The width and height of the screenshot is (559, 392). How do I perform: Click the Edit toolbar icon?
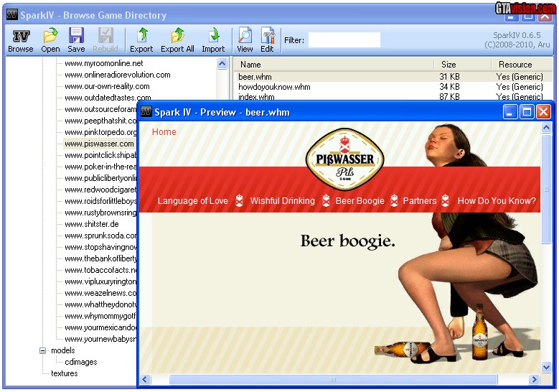pyautogui.click(x=267, y=37)
